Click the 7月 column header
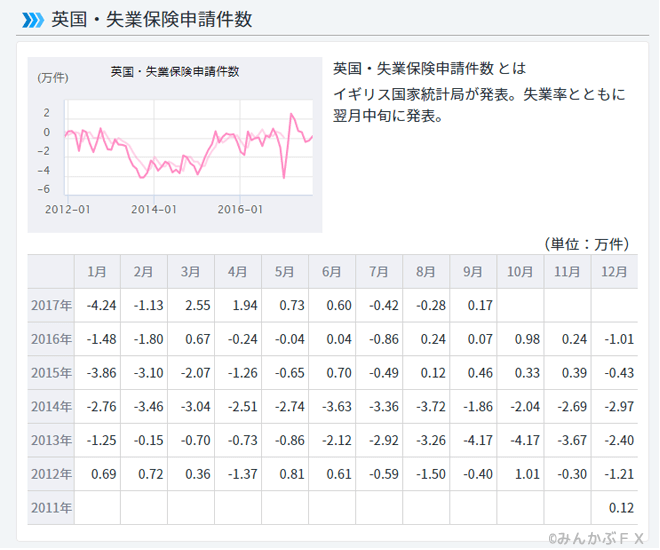Screen dimensions: 660x550 tap(379, 271)
